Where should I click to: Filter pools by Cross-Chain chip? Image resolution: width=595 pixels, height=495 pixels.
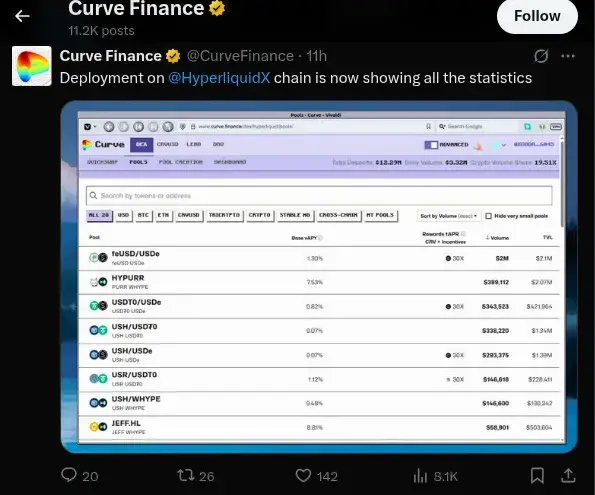tap(338, 215)
